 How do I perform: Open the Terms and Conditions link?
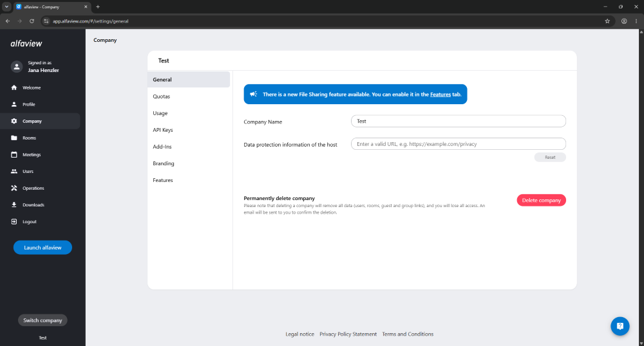click(408, 334)
